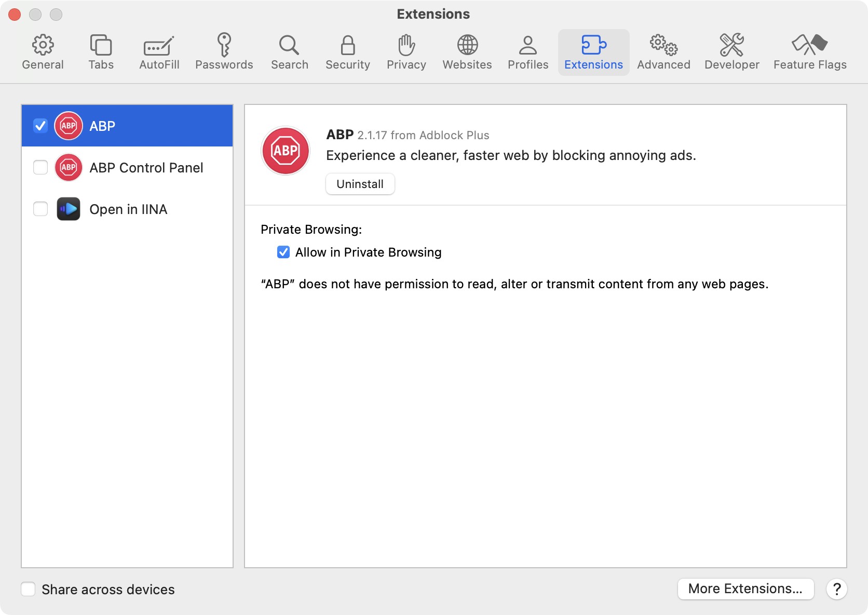This screenshot has width=868, height=615.
Task: Select the ABP Control Panel row text
Action: pos(146,167)
